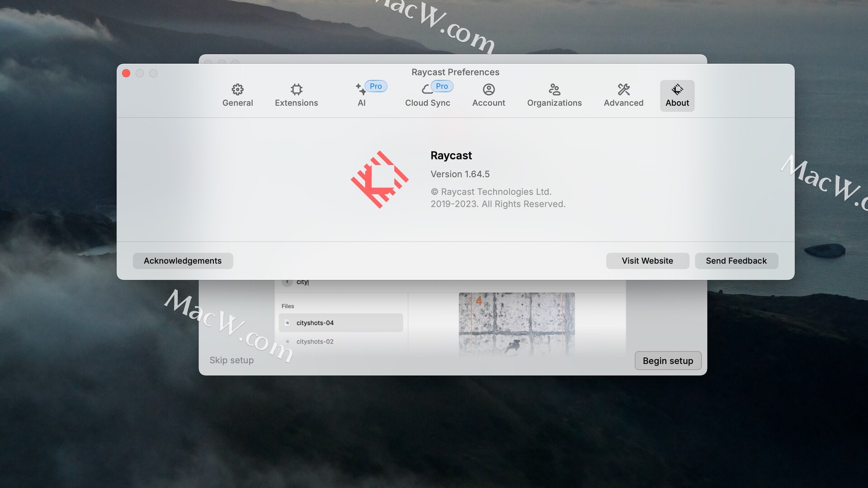Click the Pro badge on Cloud Sync
Screen dimensions: 868x488
pos(442,86)
